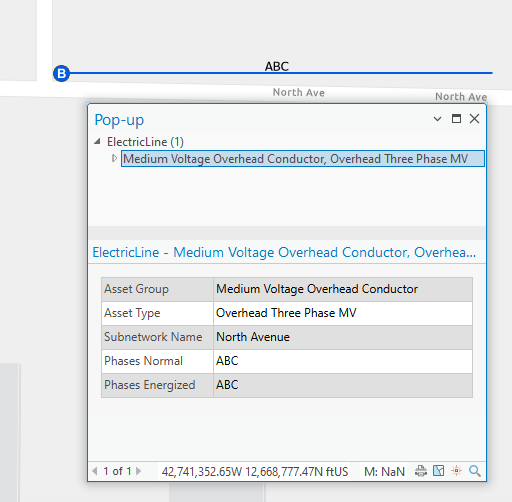Maximize the Pop-up pane
The image size is (512, 502).
tap(456, 119)
